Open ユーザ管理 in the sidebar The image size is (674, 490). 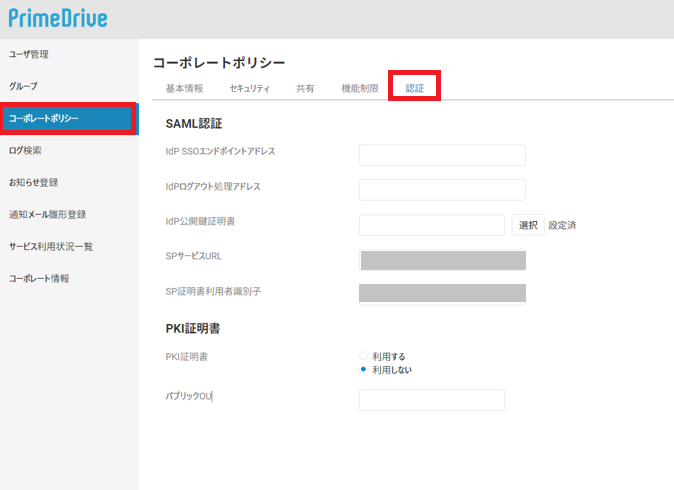[x=29, y=54]
